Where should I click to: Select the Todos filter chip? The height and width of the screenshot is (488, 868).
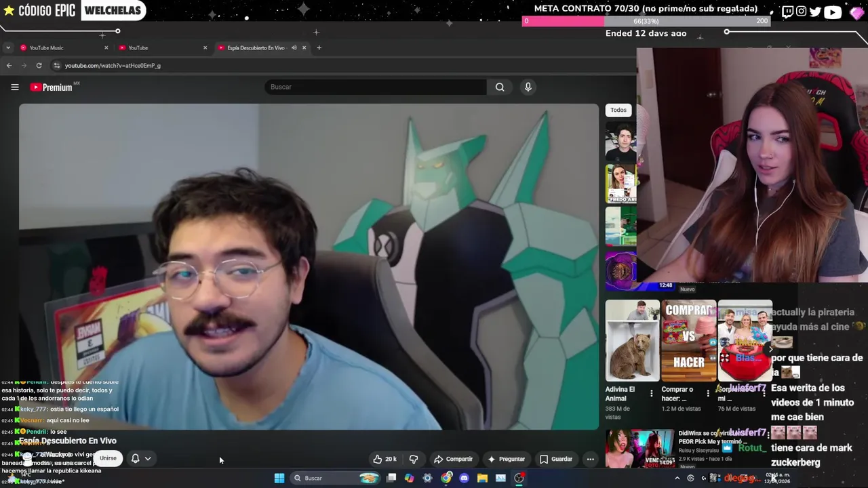tap(618, 110)
